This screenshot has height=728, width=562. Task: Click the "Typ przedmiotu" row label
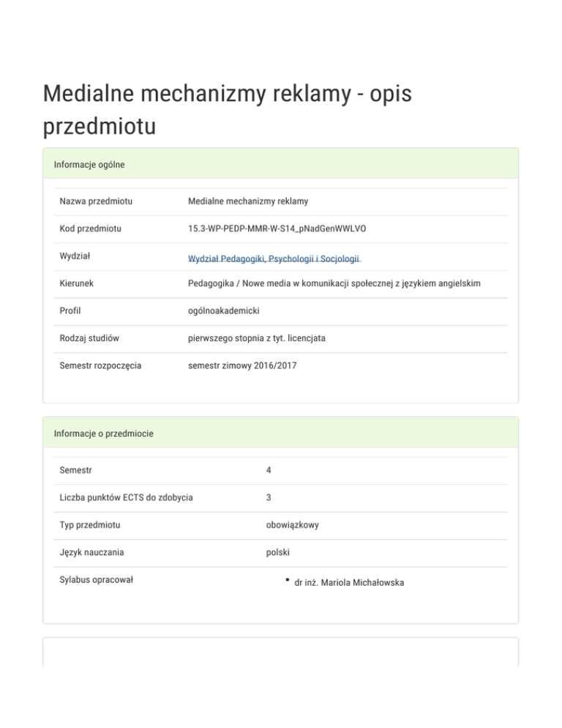[x=90, y=525]
